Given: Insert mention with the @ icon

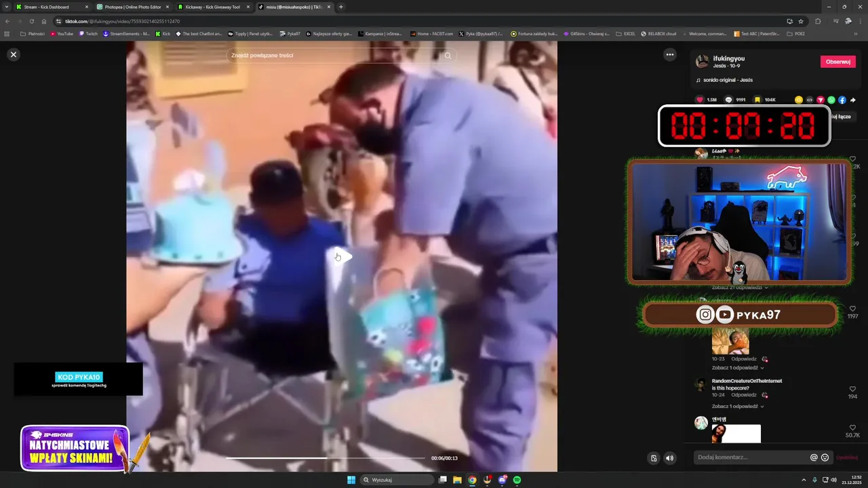Looking at the screenshot, I should pos(814,457).
